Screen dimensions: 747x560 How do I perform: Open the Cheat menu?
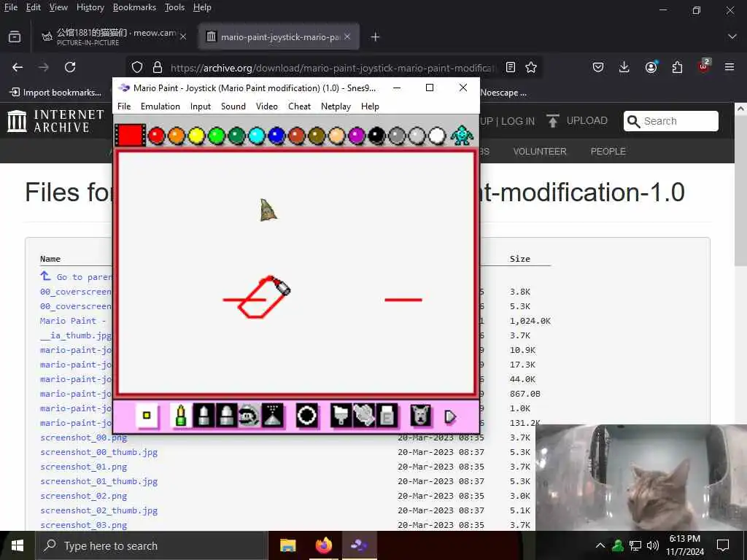tap(299, 106)
